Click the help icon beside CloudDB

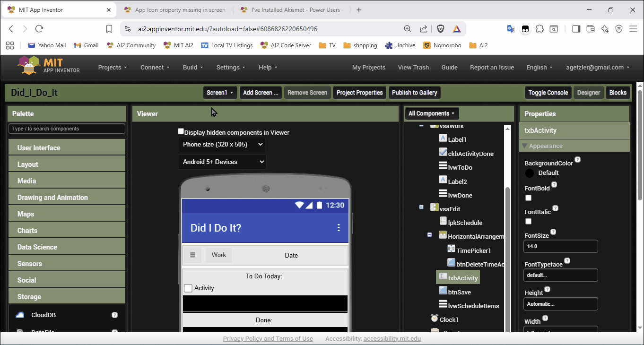(x=114, y=315)
